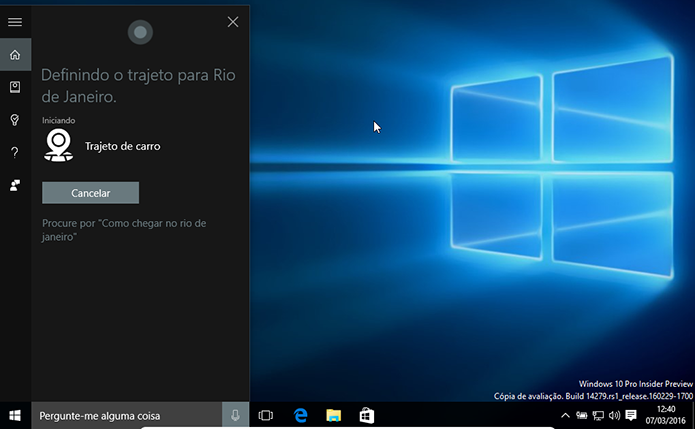This screenshot has width=695, height=429.
Task: Open the Cortana Notebook icon
Action: (x=15, y=87)
